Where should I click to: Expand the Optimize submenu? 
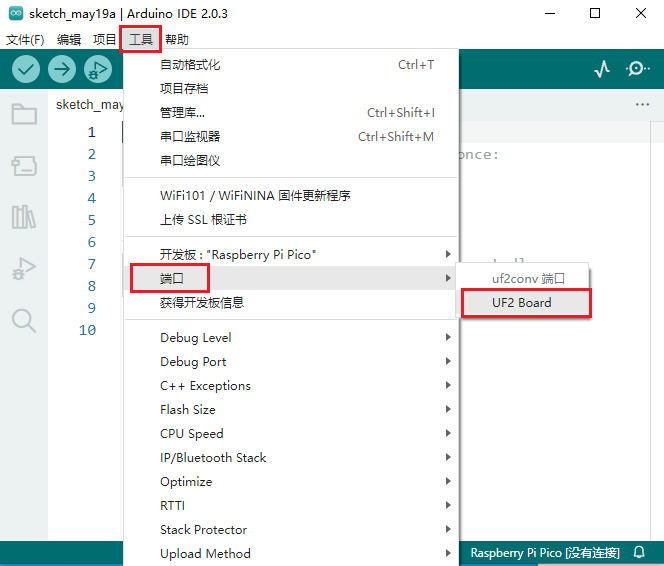[291, 481]
